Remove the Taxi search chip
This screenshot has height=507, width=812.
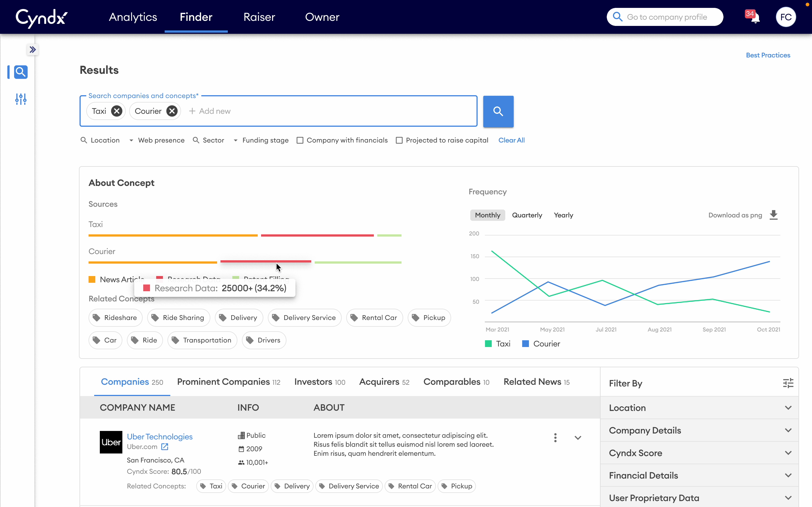tap(116, 111)
